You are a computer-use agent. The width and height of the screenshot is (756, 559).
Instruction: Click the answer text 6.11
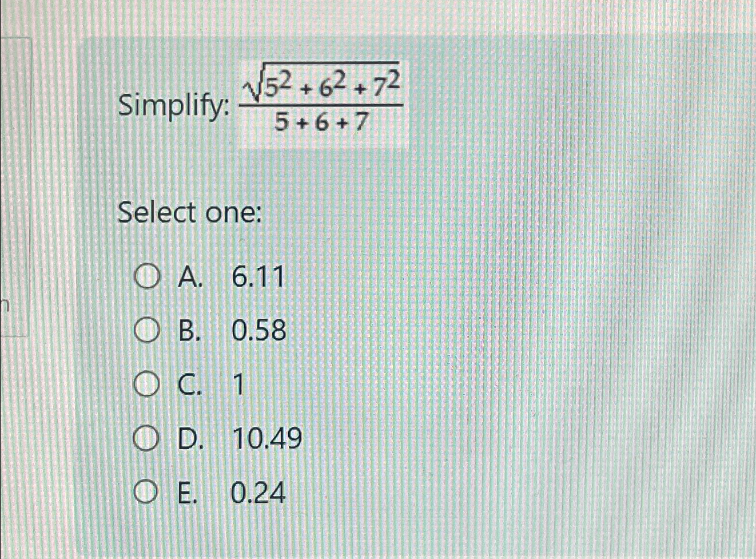pos(258,277)
